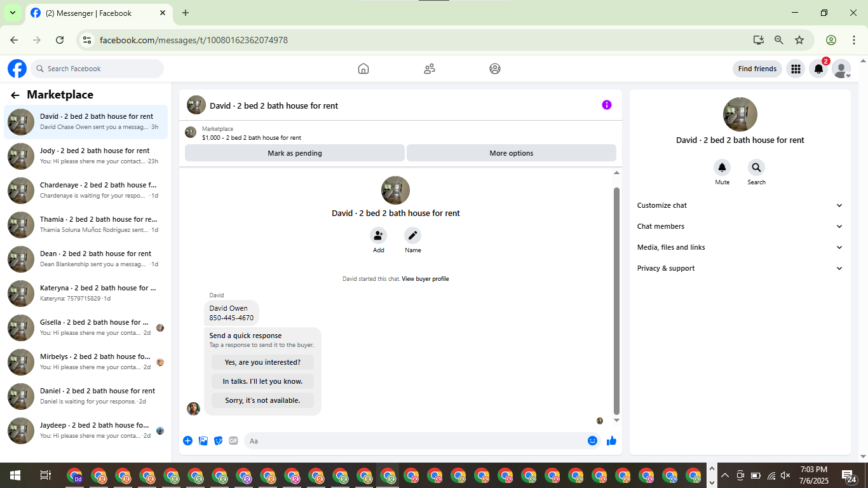Open the Windows Start menu
Screen dimensions: 868x488
[15, 475]
